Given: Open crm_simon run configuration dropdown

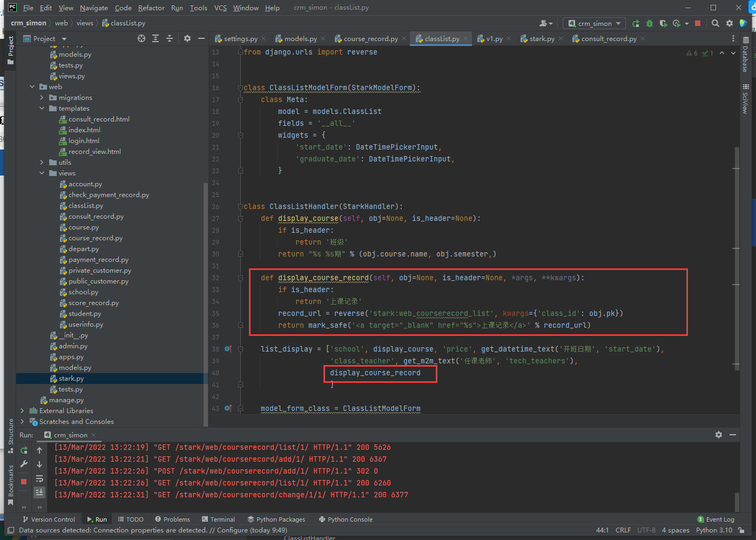Looking at the screenshot, I should pyautogui.click(x=595, y=23).
